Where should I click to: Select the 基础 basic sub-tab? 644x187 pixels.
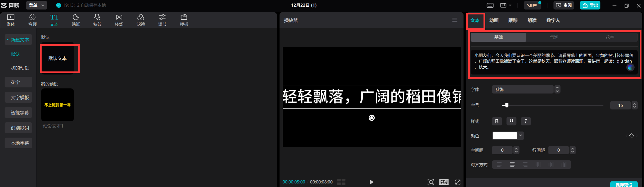pos(498,37)
